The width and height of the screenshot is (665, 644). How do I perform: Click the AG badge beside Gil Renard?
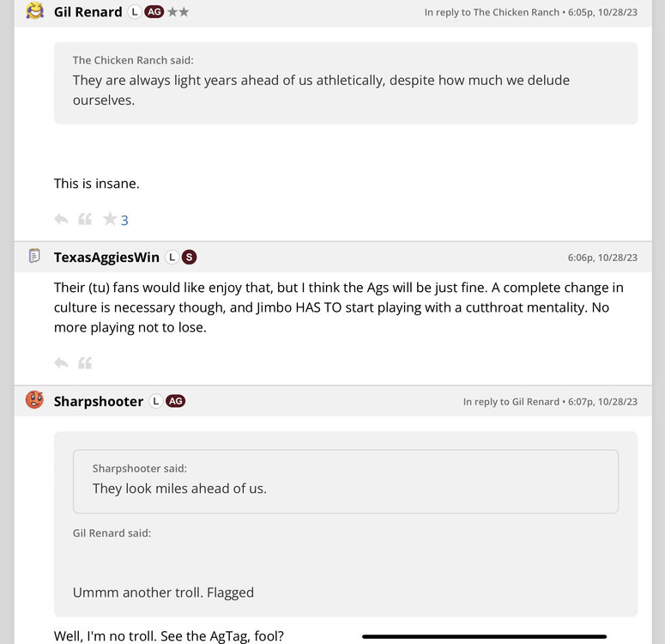tap(154, 12)
